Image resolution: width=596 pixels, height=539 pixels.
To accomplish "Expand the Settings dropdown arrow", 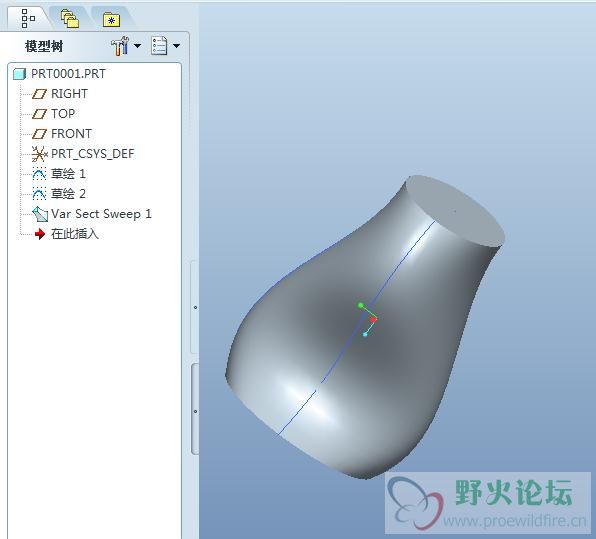I will [138, 46].
